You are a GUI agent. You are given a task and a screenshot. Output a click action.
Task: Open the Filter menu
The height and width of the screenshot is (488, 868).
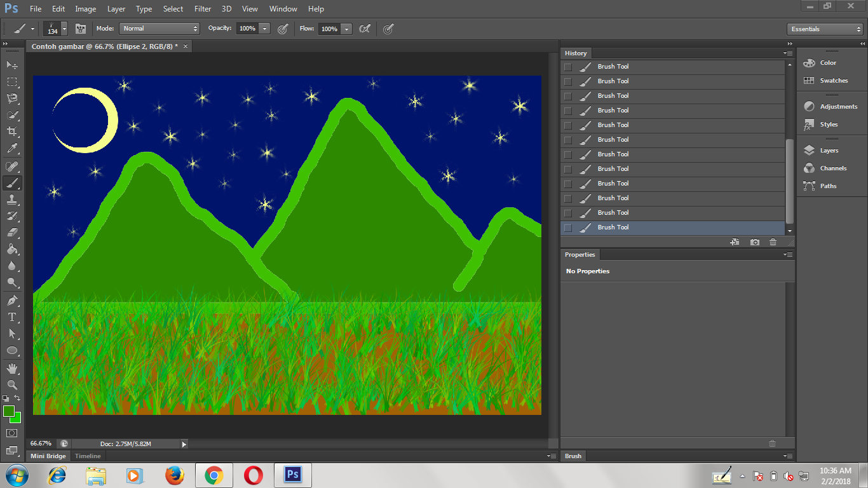[203, 9]
